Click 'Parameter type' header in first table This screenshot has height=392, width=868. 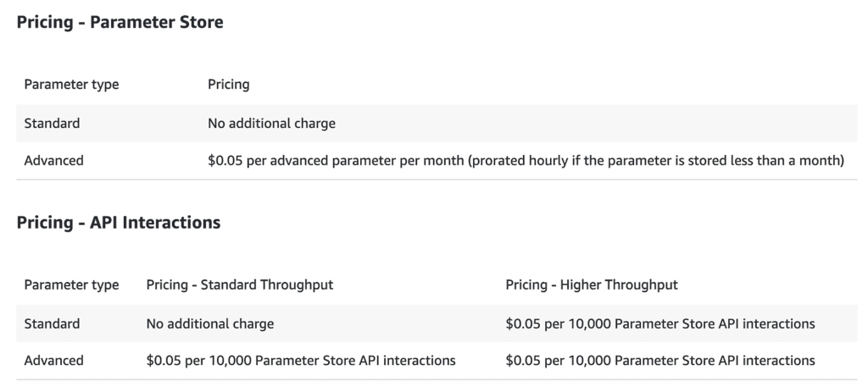71,85
